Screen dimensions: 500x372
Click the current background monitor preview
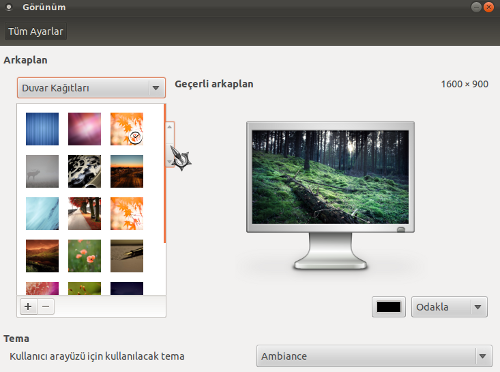coord(330,177)
